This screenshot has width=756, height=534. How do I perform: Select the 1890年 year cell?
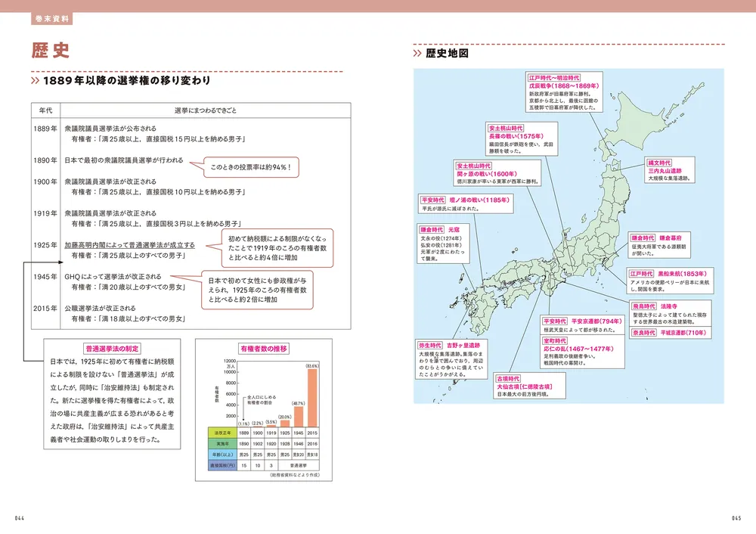point(45,160)
